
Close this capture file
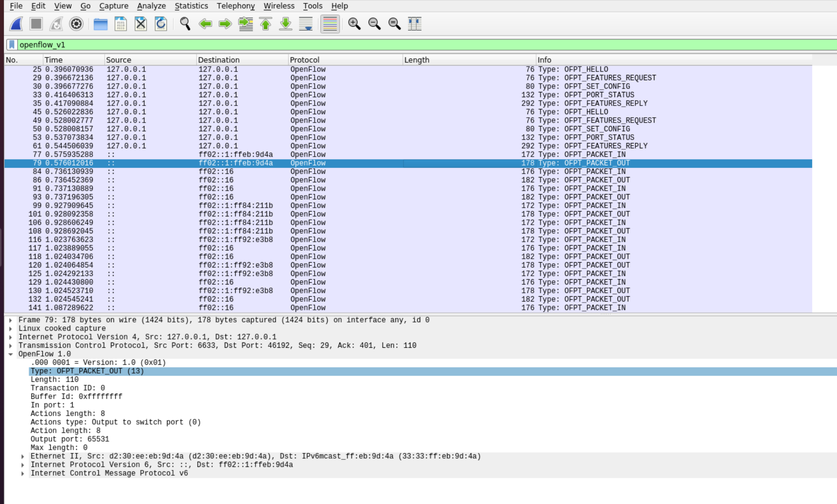tap(141, 24)
